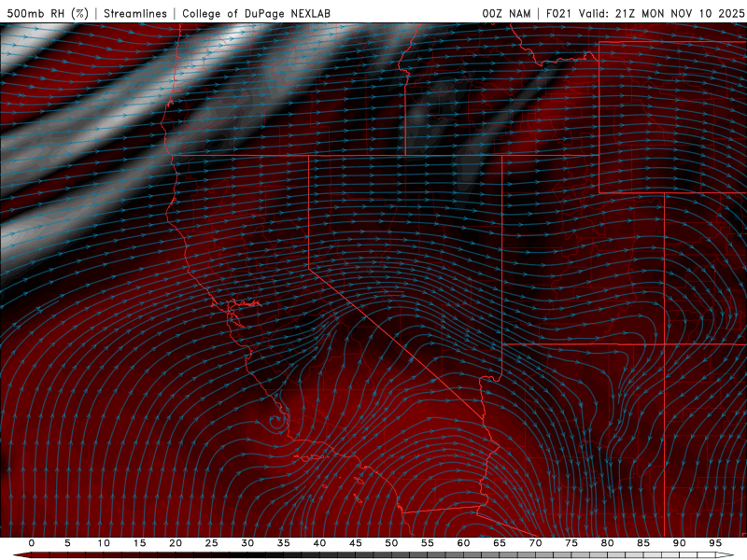Click the colorbar label "55"
The height and width of the screenshot is (560, 747).
(428, 543)
